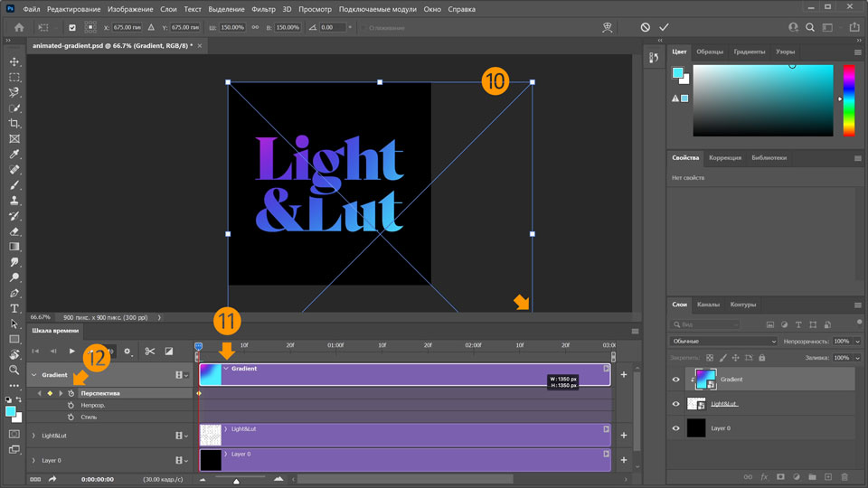Viewport: 868px width, 488px height.
Task: Add a layer style via fx icon
Action: (x=764, y=476)
